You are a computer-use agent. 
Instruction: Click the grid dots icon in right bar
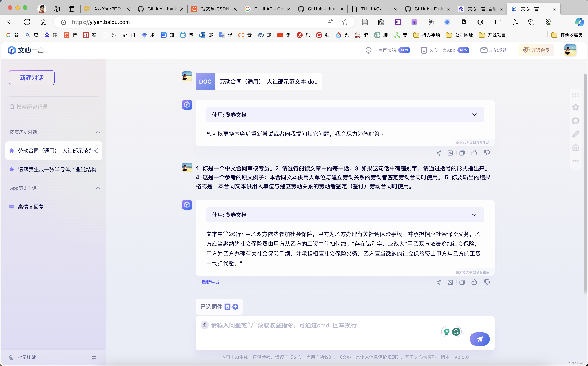click(x=576, y=95)
